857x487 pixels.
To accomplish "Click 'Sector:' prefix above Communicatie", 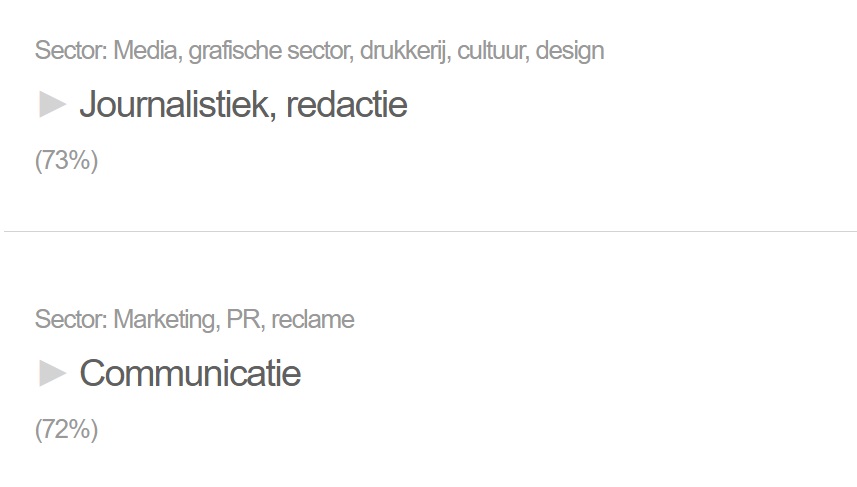I will tap(71, 320).
